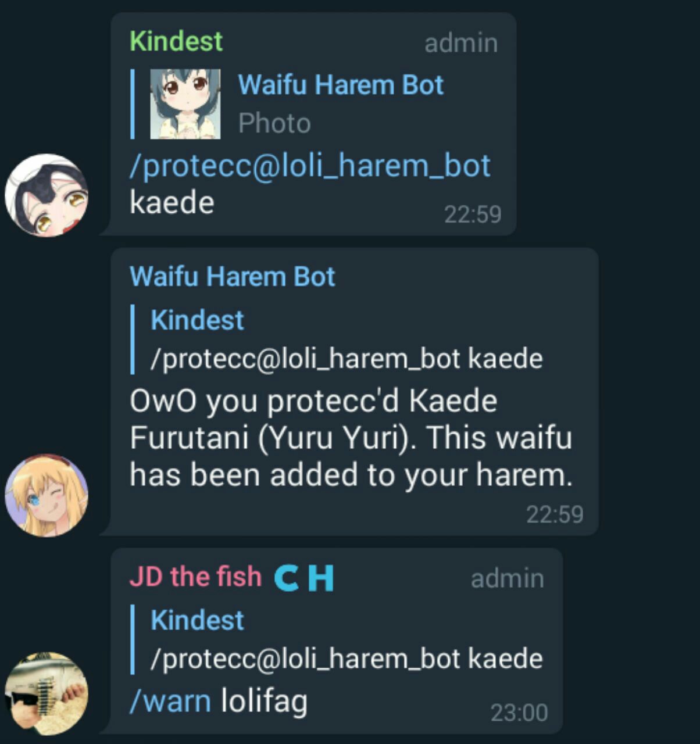Tap the admin label on Kindest's message
This screenshot has height=744, width=700.
(461, 44)
